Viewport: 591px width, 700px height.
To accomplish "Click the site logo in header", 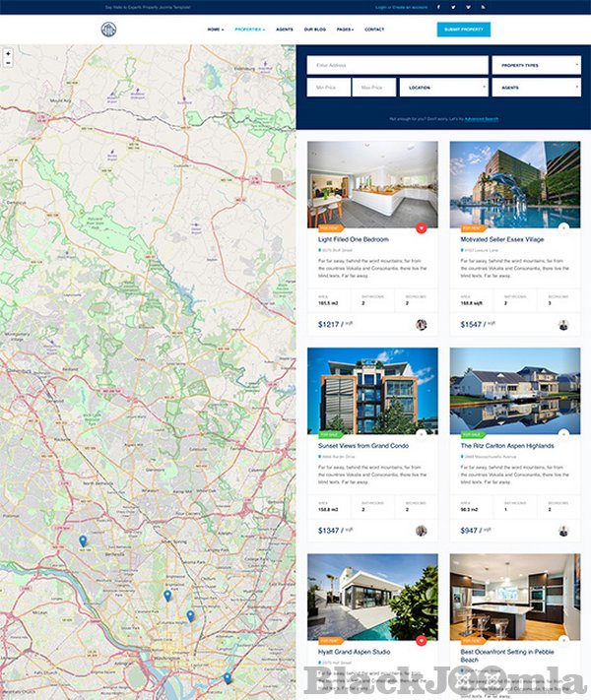I will (x=108, y=30).
